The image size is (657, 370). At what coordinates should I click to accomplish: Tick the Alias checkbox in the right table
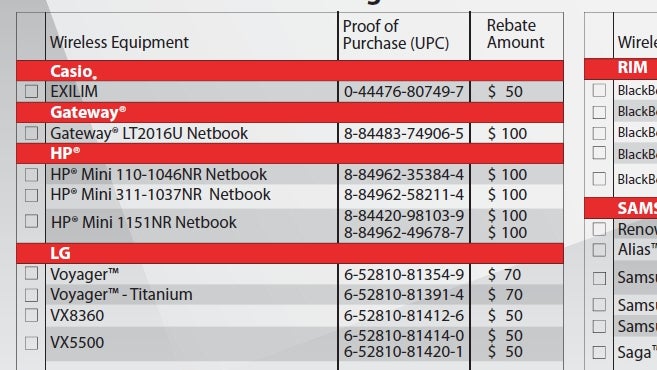(599, 250)
